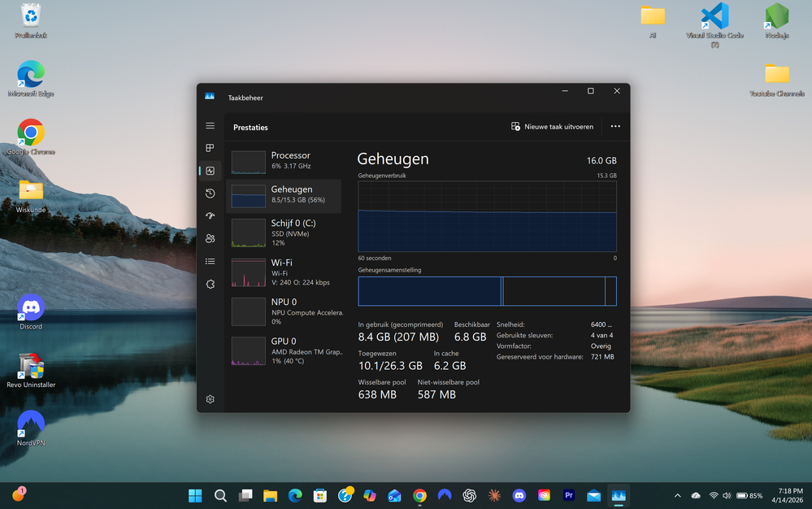
Task: Open the App history sidebar icon
Action: (x=210, y=194)
